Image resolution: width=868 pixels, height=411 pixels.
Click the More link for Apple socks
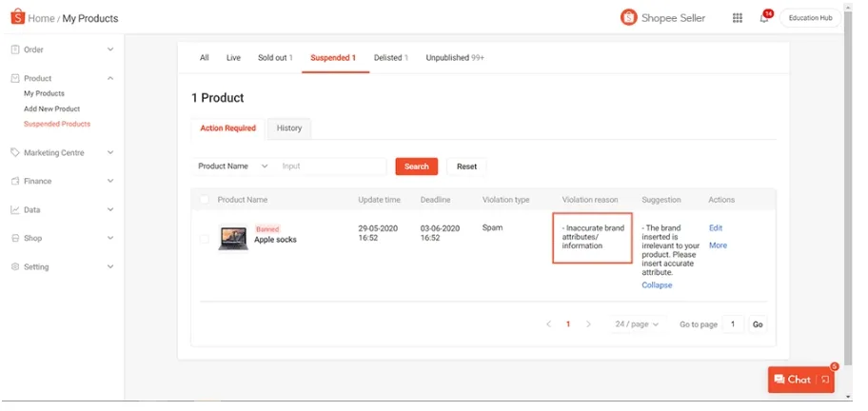click(x=718, y=245)
